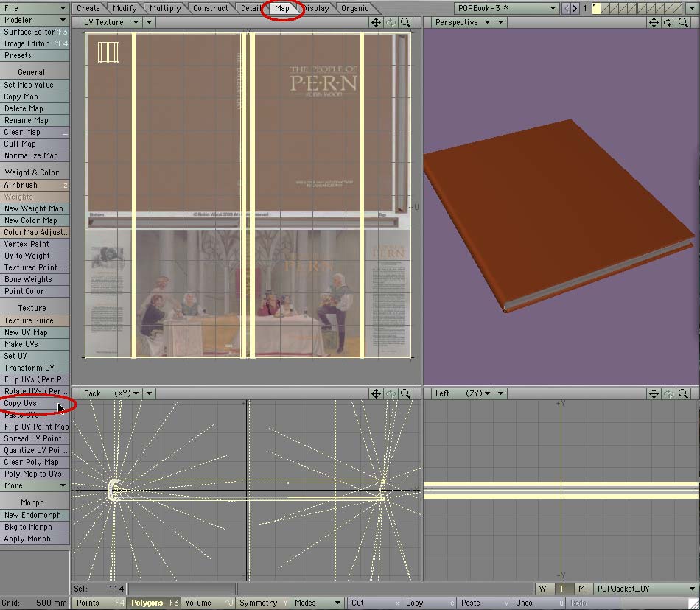700x610 pixels.
Task: Open the Back (XY) view type dropdown
Action: (x=111, y=393)
